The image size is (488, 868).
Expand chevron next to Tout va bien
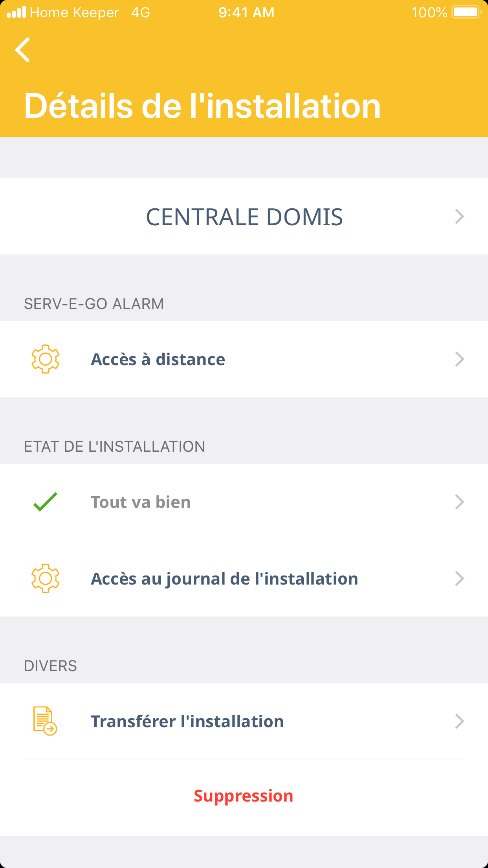(459, 502)
